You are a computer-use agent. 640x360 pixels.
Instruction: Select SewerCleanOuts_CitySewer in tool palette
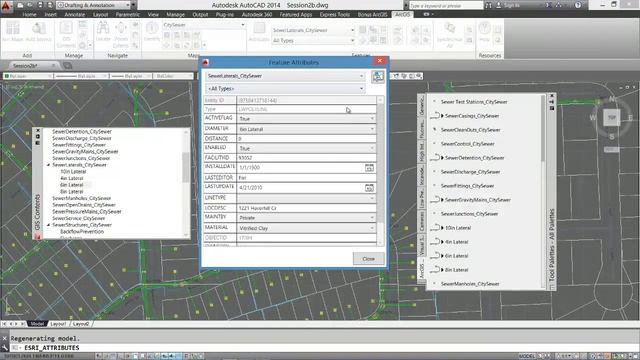pyautogui.click(x=470, y=130)
